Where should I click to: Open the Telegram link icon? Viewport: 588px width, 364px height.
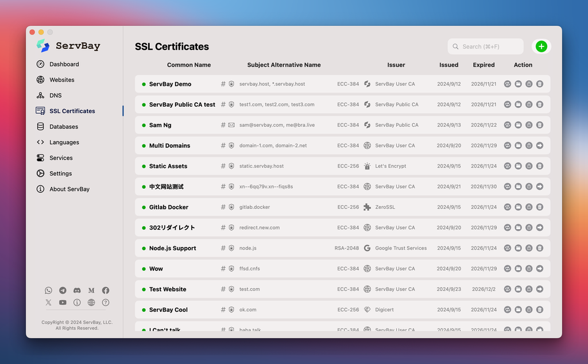coord(63,290)
